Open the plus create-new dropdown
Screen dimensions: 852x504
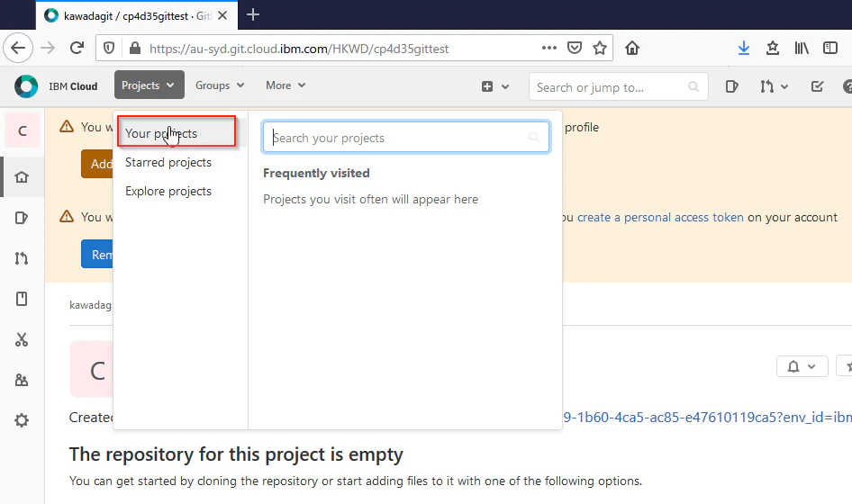[x=495, y=86]
